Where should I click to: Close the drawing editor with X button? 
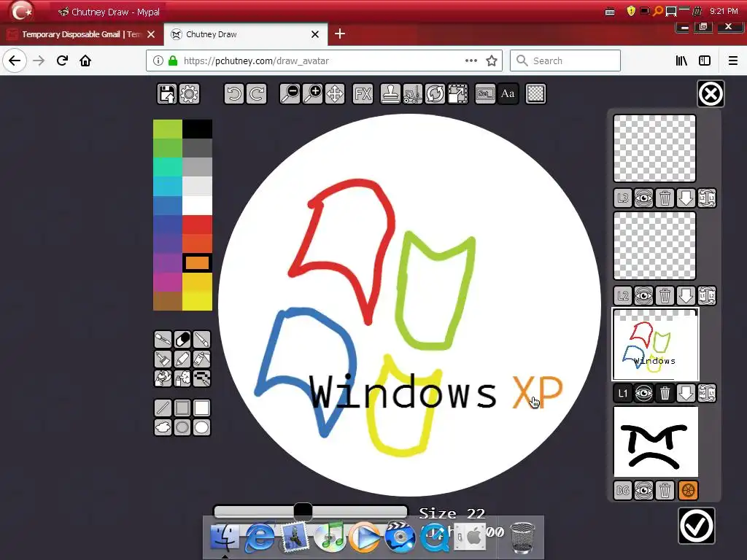711,94
